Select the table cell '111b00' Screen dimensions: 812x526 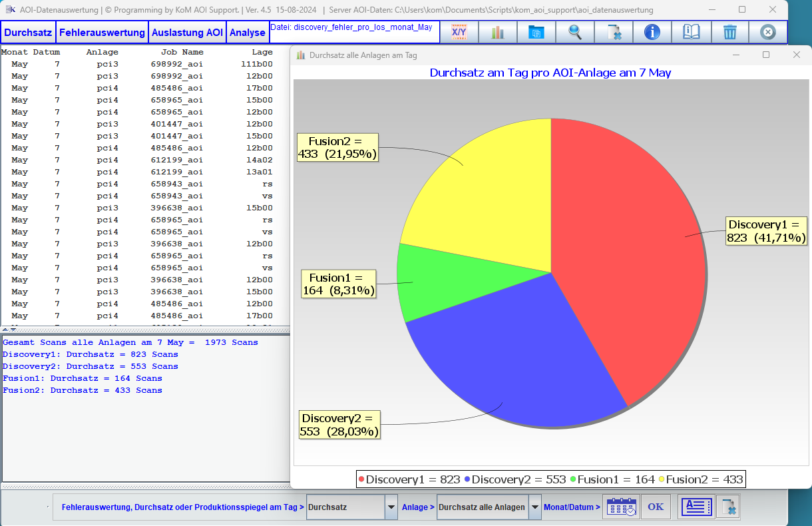pos(257,64)
